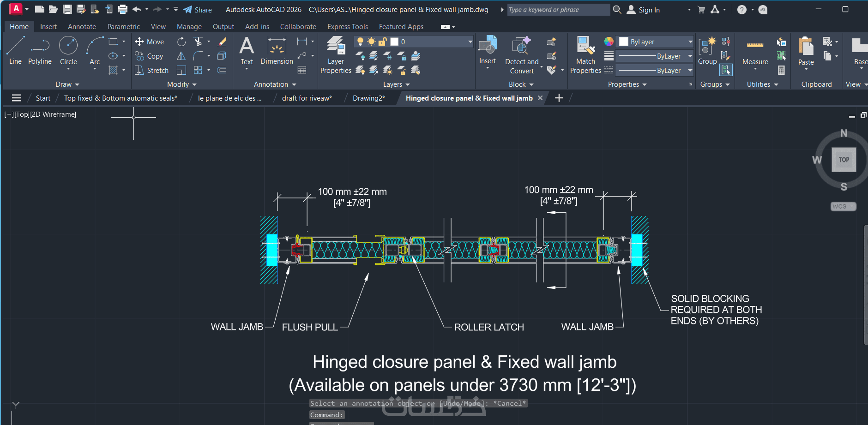The width and height of the screenshot is (868, 425).
Task: Click the Match Properties tool
Action: 585,55
